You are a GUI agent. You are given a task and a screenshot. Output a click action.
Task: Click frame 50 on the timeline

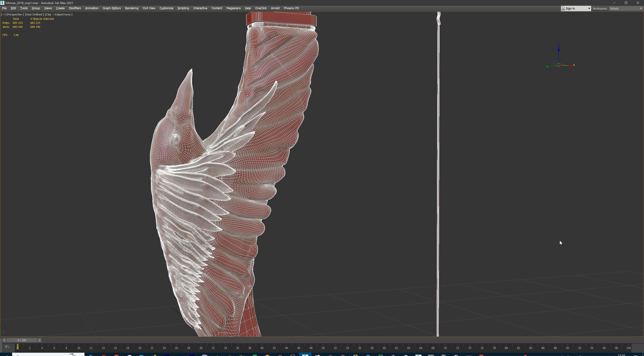point(323,347)
